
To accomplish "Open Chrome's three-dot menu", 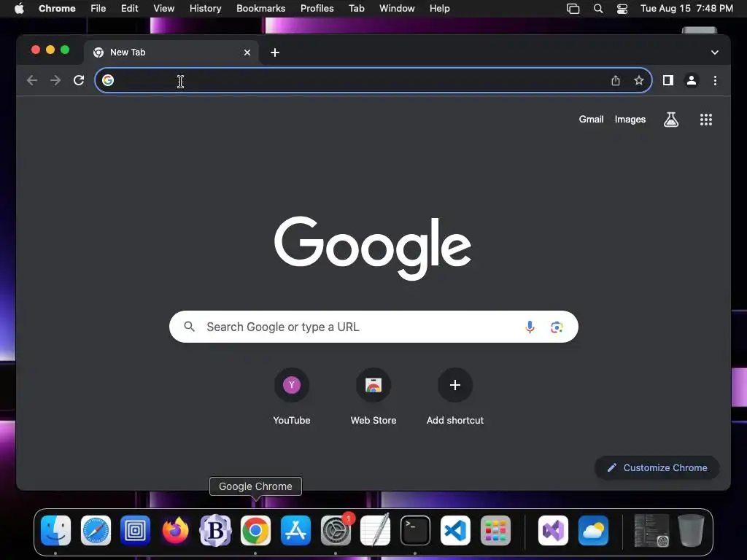I will tap(715, 80).
